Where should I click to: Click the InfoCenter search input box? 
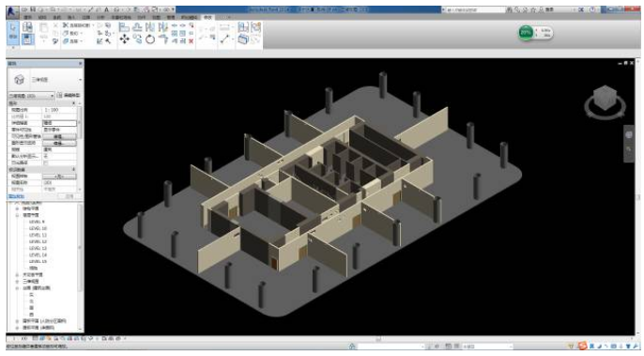click(475, 9)
